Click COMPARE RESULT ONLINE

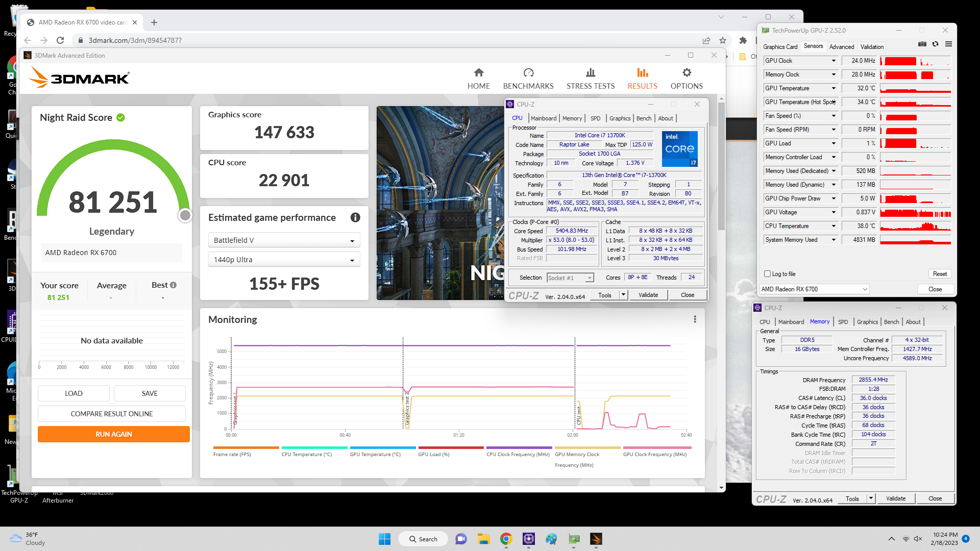[112, 414]
